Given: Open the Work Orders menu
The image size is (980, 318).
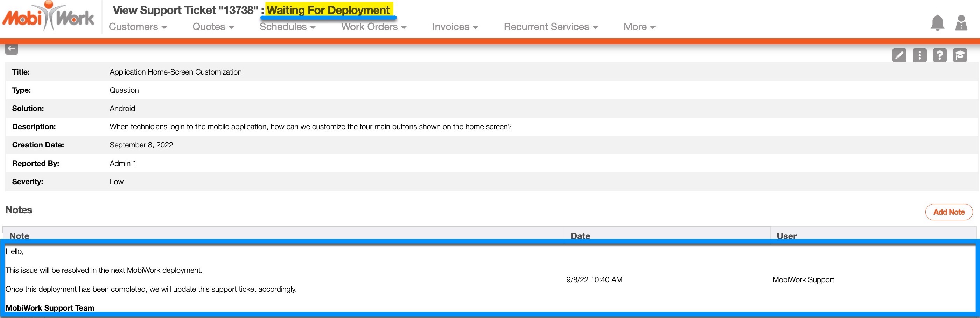Looking at the screenshot, I should [x=373, y=27].
